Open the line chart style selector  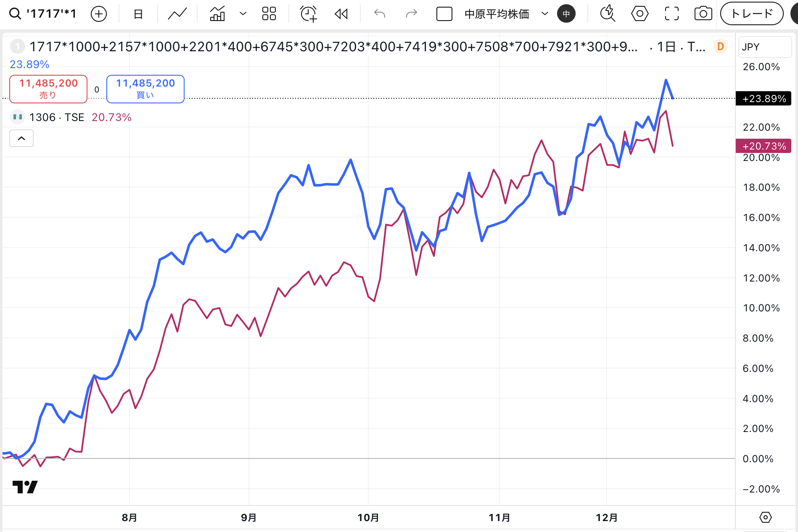(x=177, y=14)
